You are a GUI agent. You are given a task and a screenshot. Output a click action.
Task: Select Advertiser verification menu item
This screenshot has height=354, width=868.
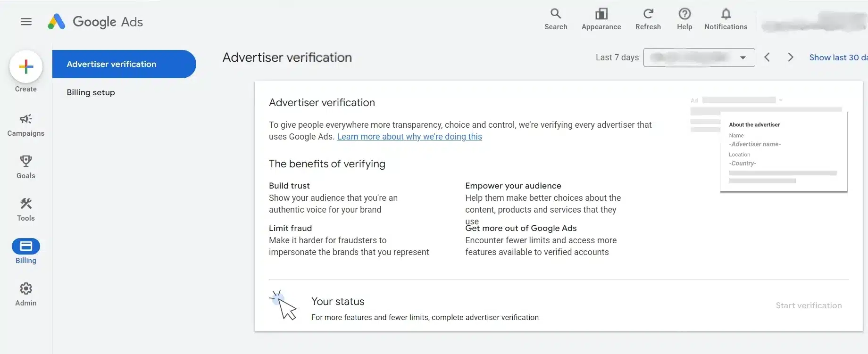tap(124, 64)
